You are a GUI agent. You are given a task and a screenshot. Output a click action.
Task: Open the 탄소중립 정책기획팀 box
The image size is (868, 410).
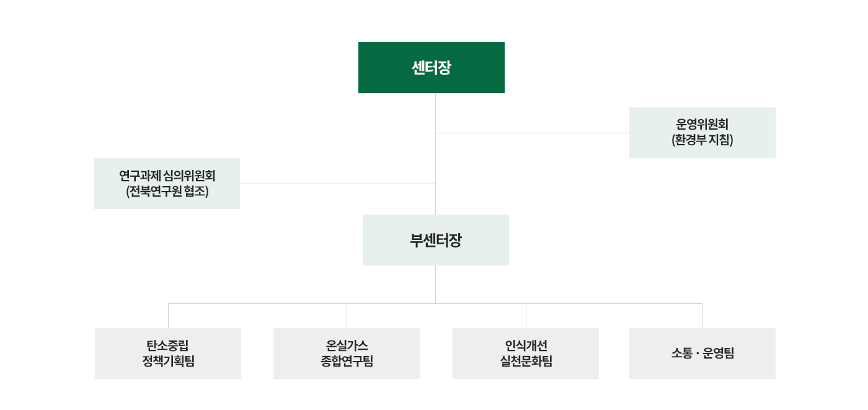(168, 354)
